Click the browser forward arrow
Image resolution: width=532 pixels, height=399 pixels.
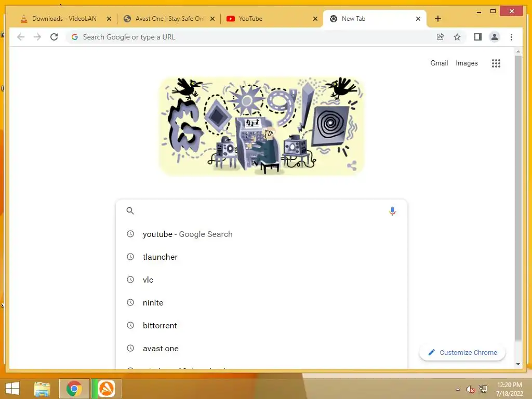tap(37, 37)
